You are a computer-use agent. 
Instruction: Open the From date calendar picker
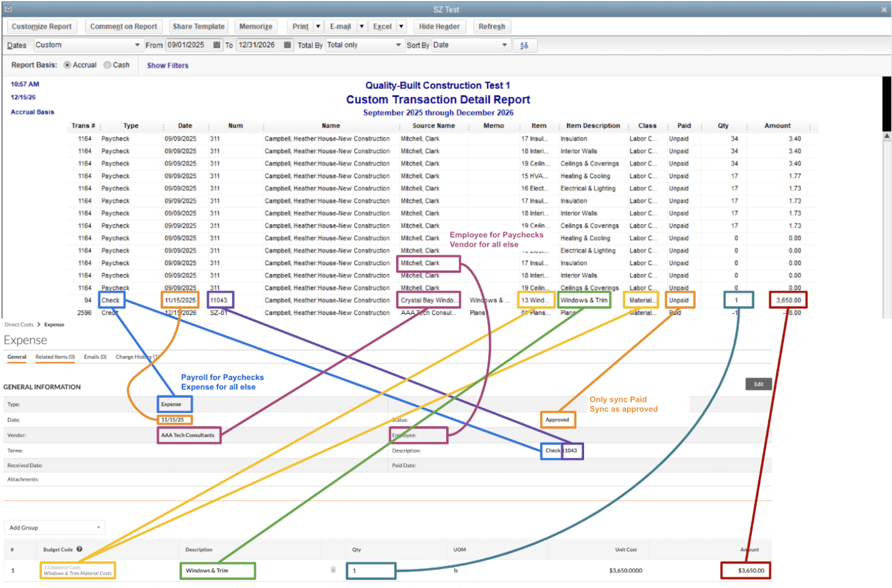point(217,45)
